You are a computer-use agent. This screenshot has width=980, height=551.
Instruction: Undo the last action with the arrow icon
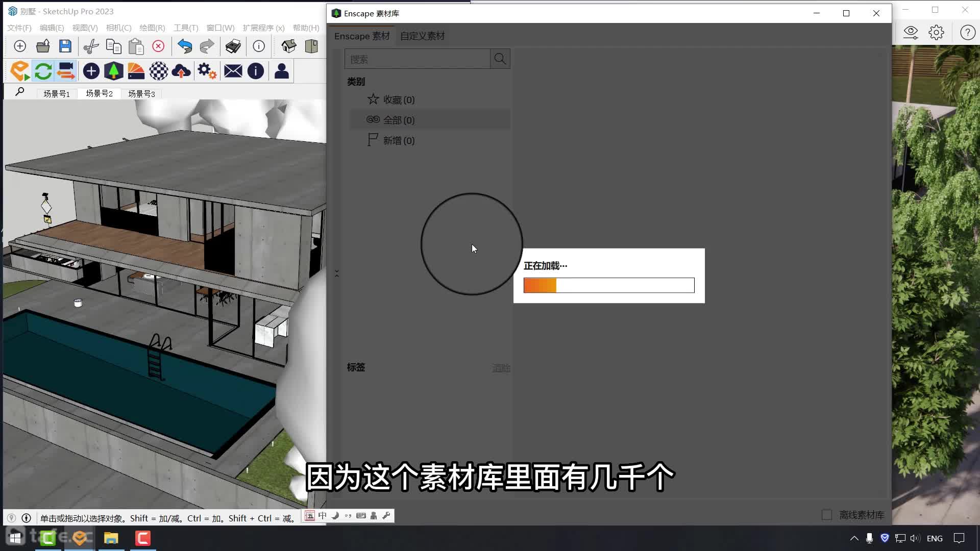184,46
